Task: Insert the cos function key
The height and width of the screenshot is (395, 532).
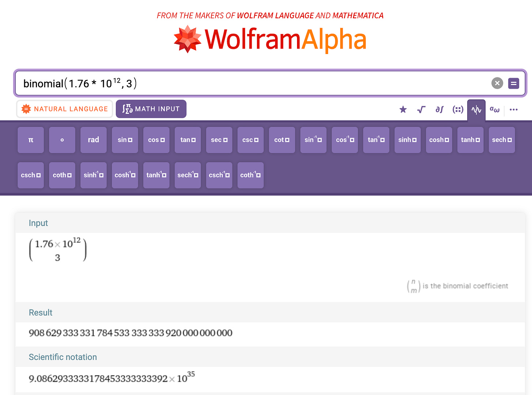Action: 156,140
